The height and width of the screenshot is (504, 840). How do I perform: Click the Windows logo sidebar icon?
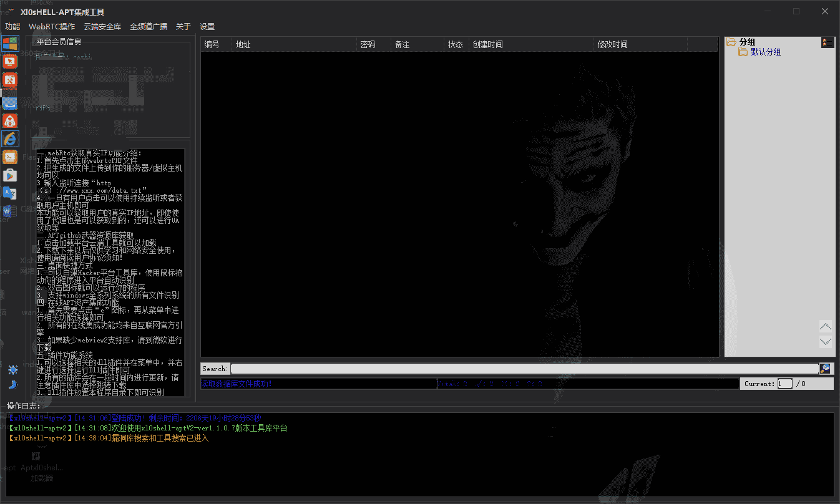pyautogui.click(x=10, y=43)
